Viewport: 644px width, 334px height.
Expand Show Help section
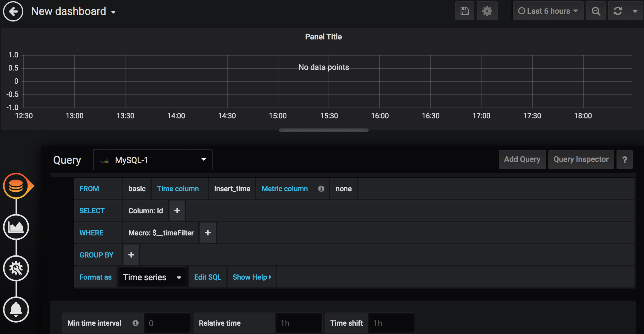pos(252,277)
